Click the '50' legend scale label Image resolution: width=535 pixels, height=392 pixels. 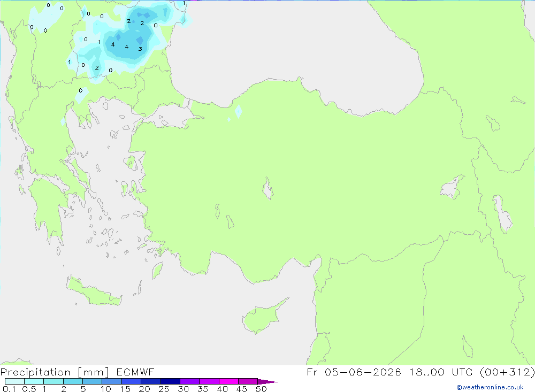coord(261,389)
